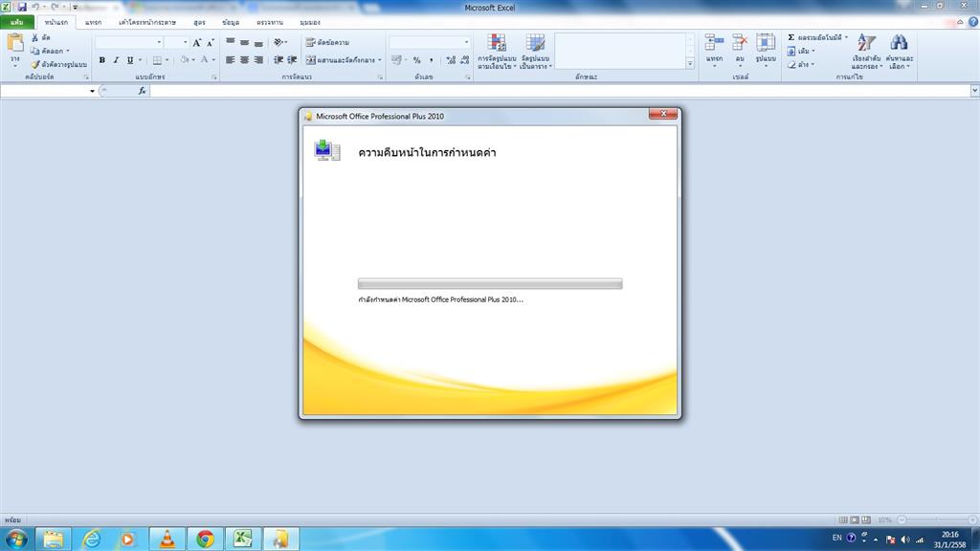This screenshot has width=980, height=551.
Task: Open the font size dropdown
Action: tap(185, 42)
